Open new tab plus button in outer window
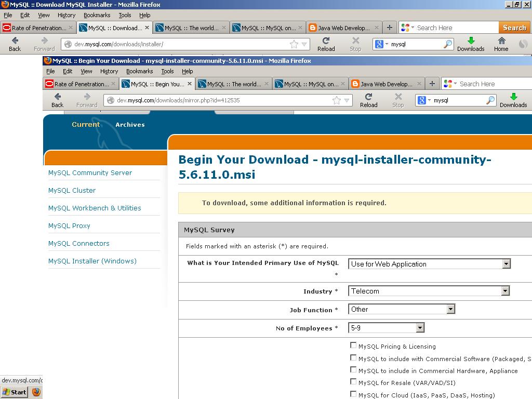Image resolution: width=532 pixels, height=399 pixels. pos(390,28)
